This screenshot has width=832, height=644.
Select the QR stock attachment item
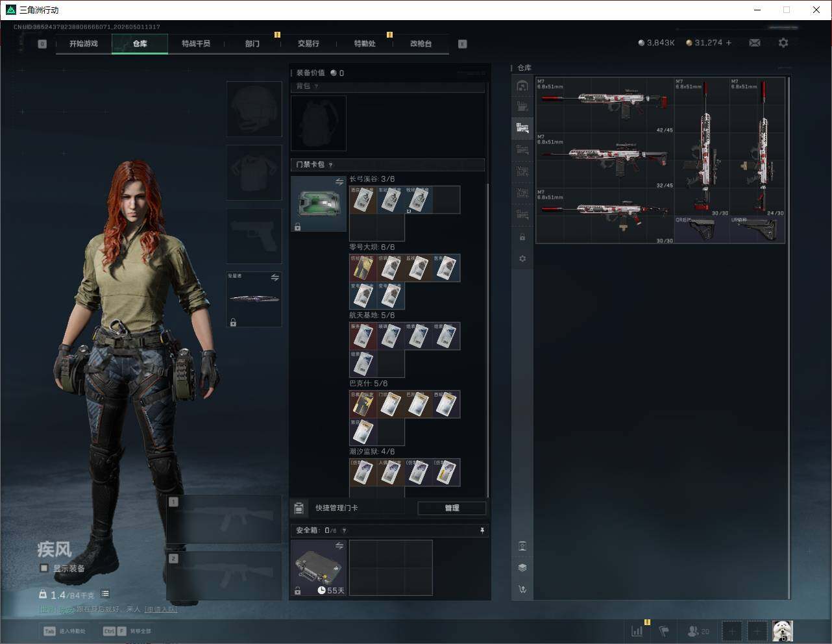tap(702, 230)
